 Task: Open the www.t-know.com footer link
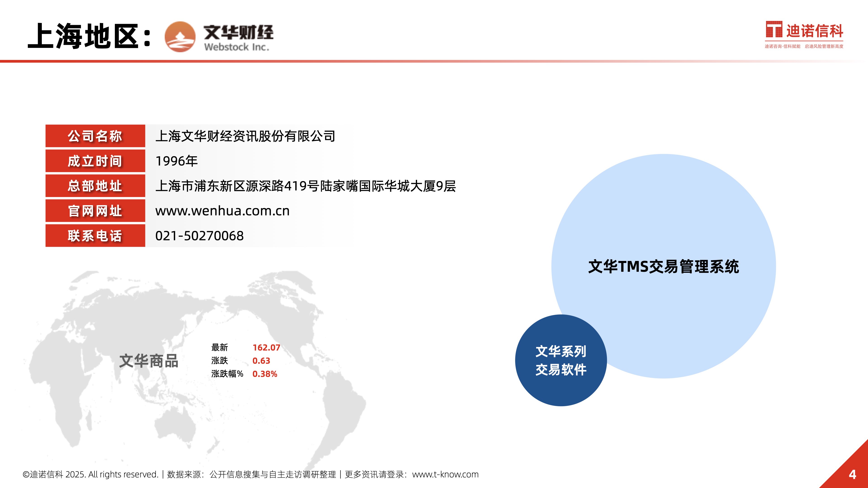pyautogui.click(x=445, y=474)
